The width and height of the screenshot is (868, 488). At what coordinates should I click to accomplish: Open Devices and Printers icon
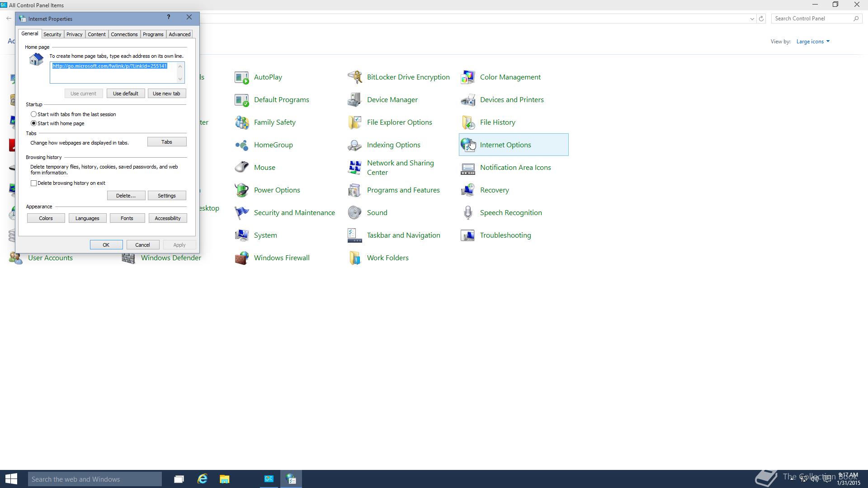pyautogui.click(x=468, y=100)
